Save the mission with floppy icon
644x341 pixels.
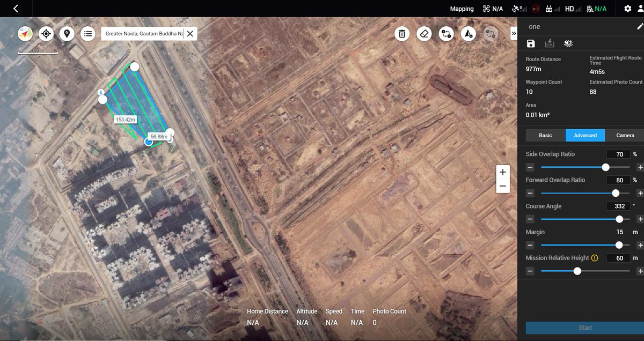[x=531, y=43]
